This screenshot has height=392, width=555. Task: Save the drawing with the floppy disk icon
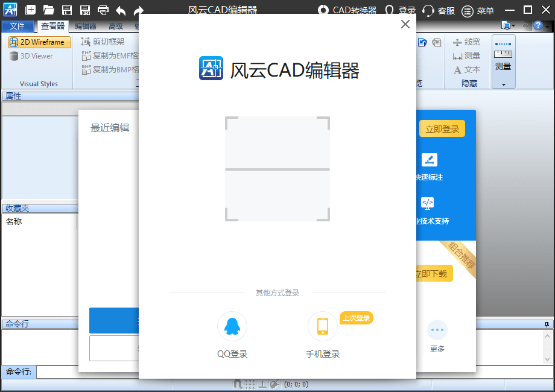tap(67, 10)
